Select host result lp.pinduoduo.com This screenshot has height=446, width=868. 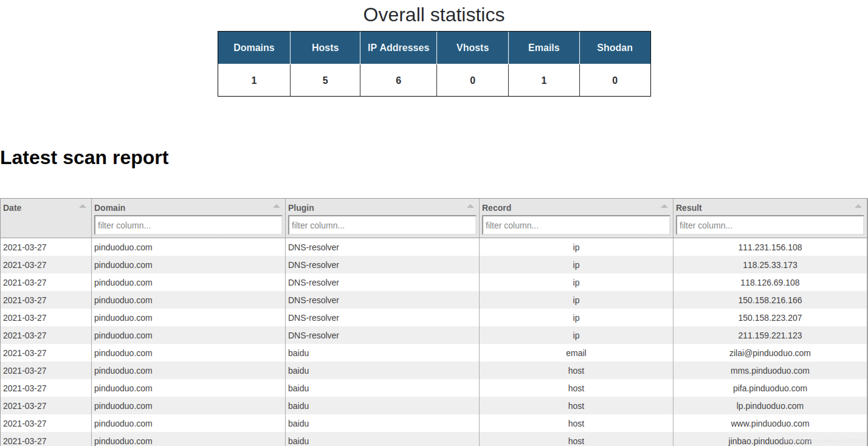(770, 406)
